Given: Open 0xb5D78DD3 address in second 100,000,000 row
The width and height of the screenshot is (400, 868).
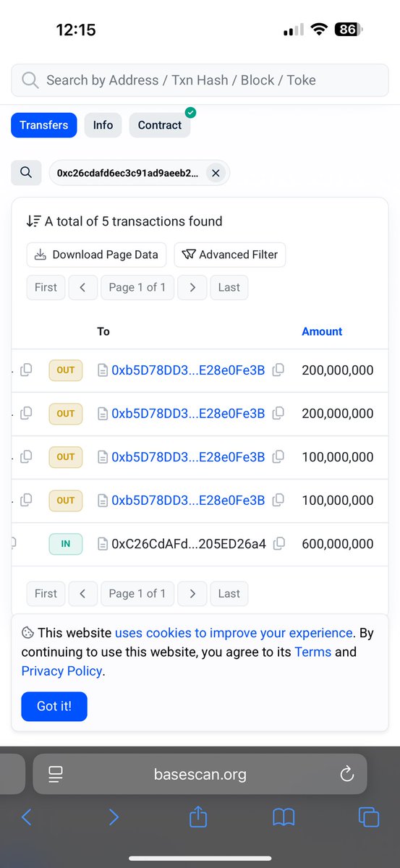Looking at the screenshot, I should [x=188, y=501].
